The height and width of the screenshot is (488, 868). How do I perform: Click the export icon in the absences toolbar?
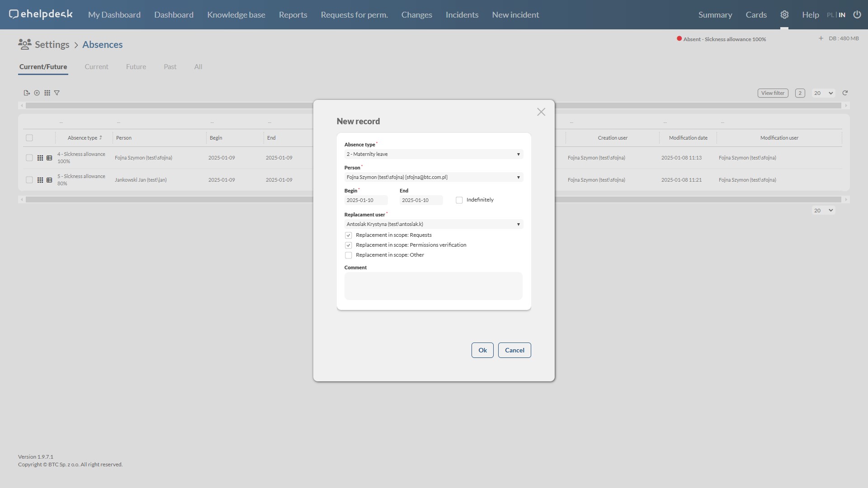[27, 93]
